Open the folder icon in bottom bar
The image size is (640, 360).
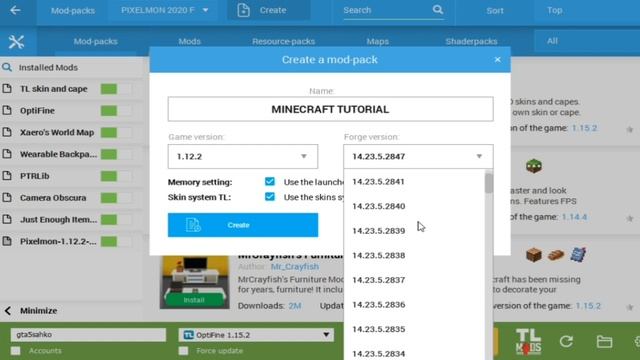(604, 341)
